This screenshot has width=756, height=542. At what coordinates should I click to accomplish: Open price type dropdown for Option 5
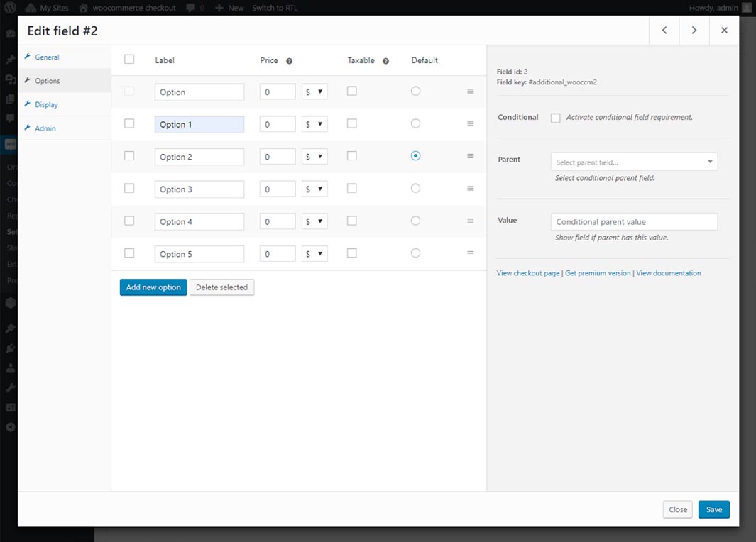[x=314, y=254]
